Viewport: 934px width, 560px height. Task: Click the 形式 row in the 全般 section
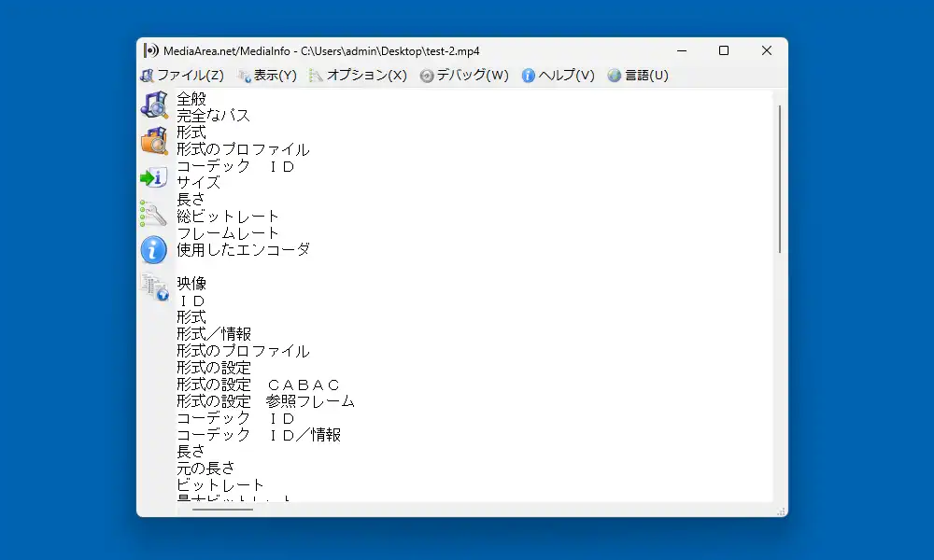(191, 133)
